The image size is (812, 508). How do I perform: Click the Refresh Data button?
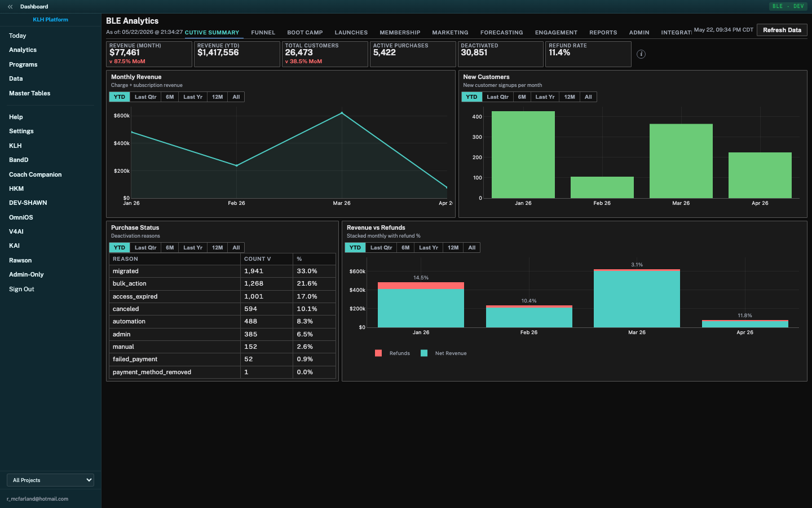coord(782,30)
